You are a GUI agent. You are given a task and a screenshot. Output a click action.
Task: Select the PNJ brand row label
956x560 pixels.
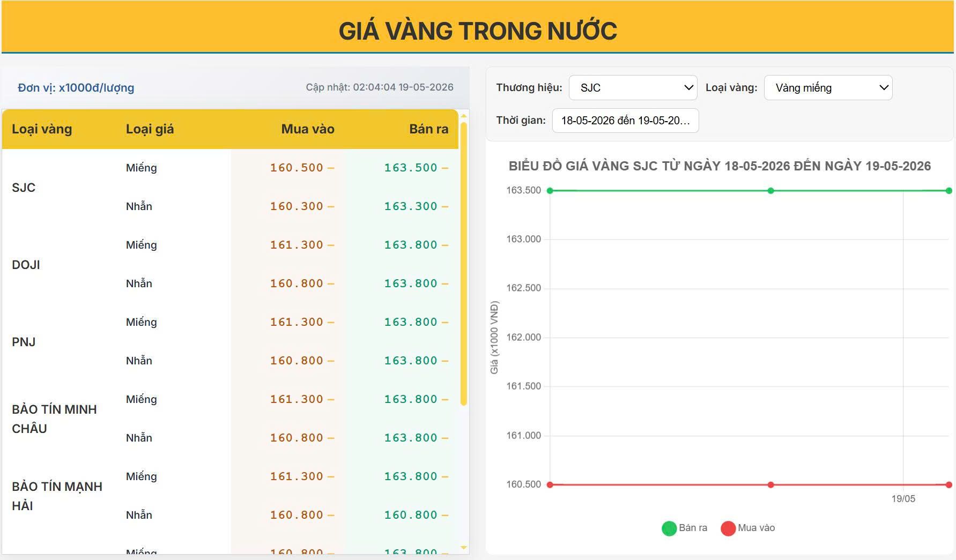pos(24,342)
